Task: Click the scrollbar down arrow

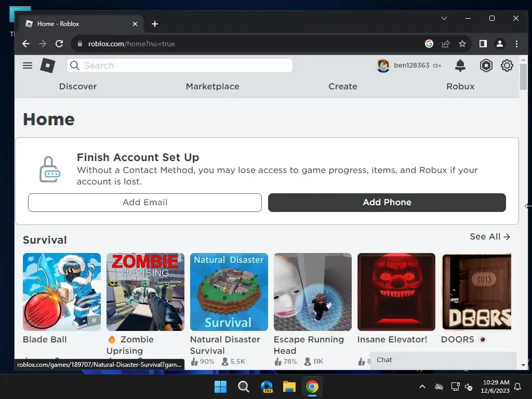Action: (523, 365)
